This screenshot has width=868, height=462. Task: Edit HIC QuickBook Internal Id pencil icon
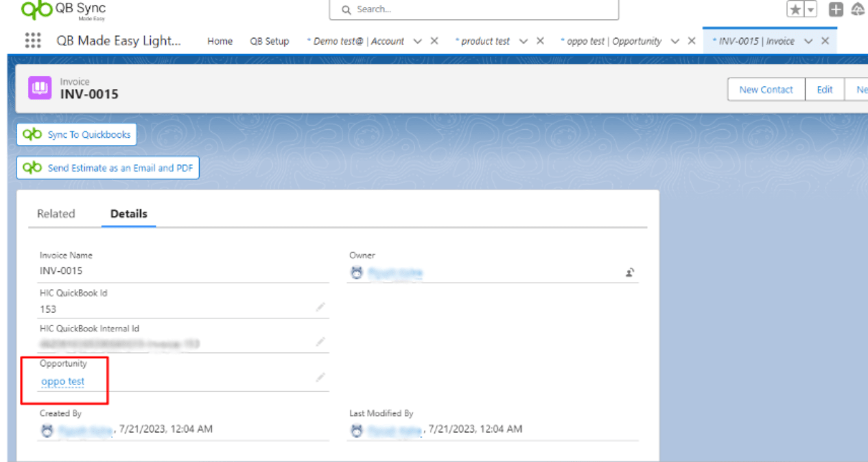tap(320, 342)
